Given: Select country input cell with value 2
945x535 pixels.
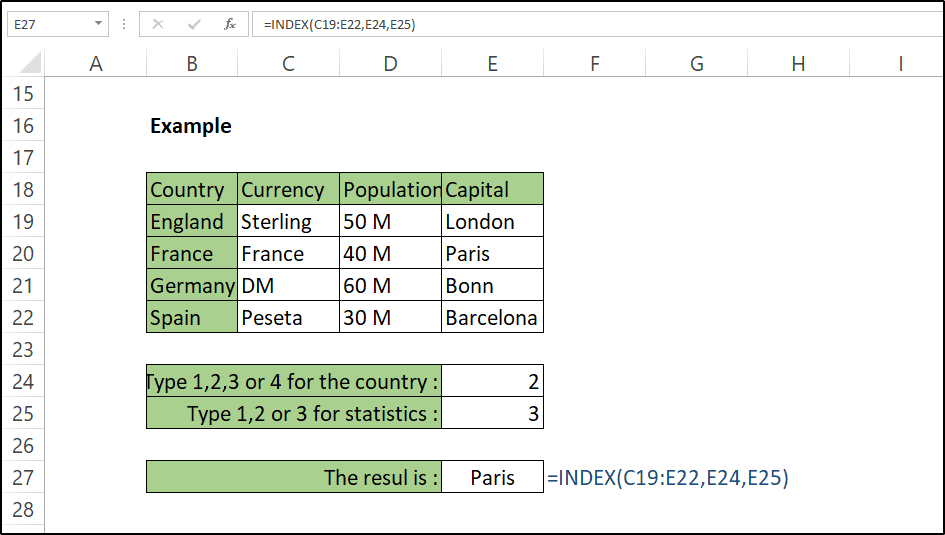Looking at the screenshot, I should click(492, 381).
